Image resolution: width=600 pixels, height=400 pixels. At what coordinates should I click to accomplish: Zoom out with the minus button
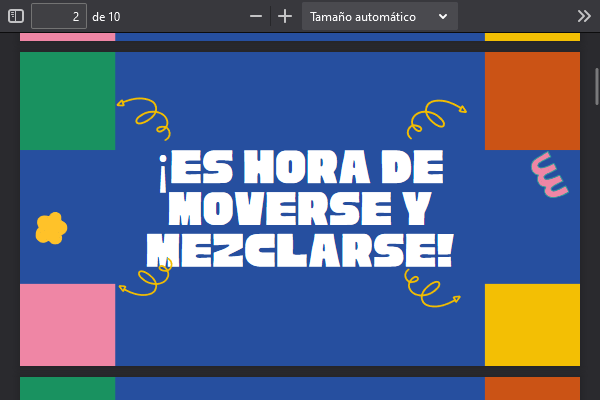(256, 16)
